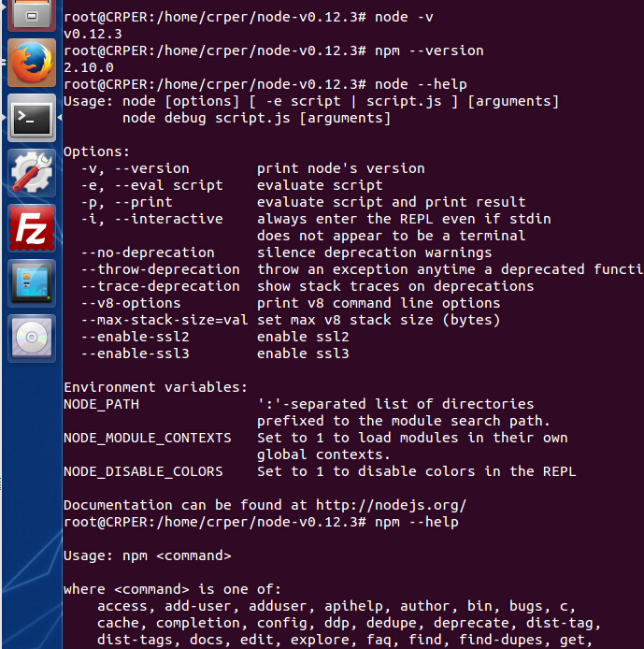Open System Settings wrench-and-gear icon
The height and width of the screenshot is (649, 644).
tap(31, 173)
